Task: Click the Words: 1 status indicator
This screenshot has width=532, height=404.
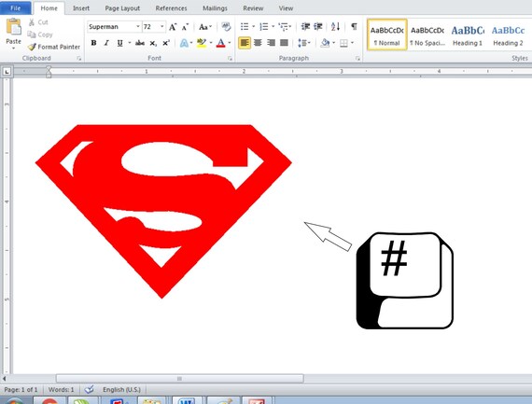Action: [61, 389]
